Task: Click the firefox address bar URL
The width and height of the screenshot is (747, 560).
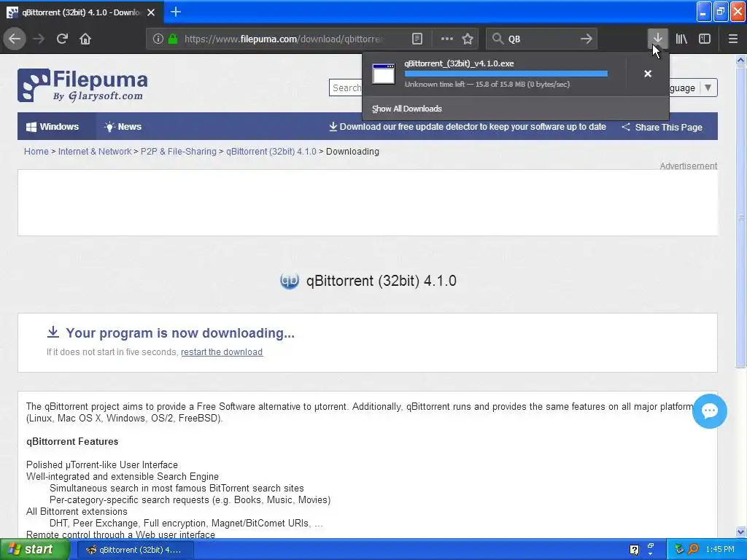Action: click(x=283, y=39)
